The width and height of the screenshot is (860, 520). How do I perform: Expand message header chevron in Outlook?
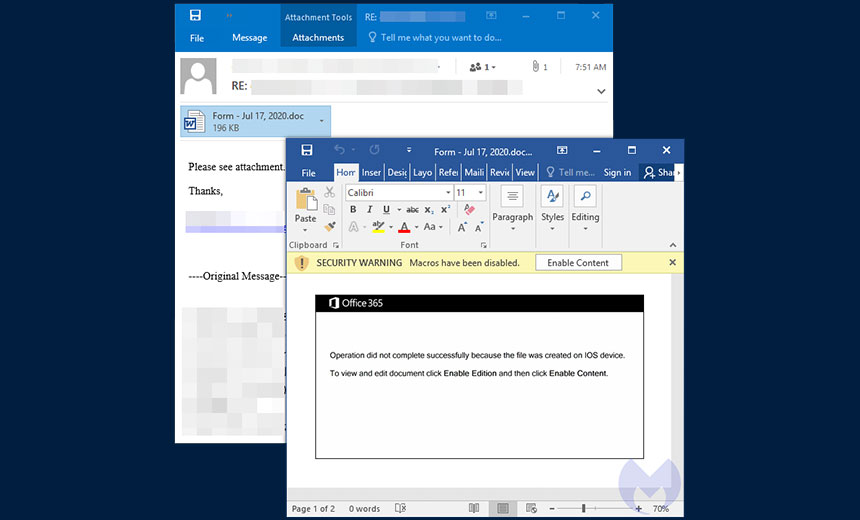[x=601, y=92]
